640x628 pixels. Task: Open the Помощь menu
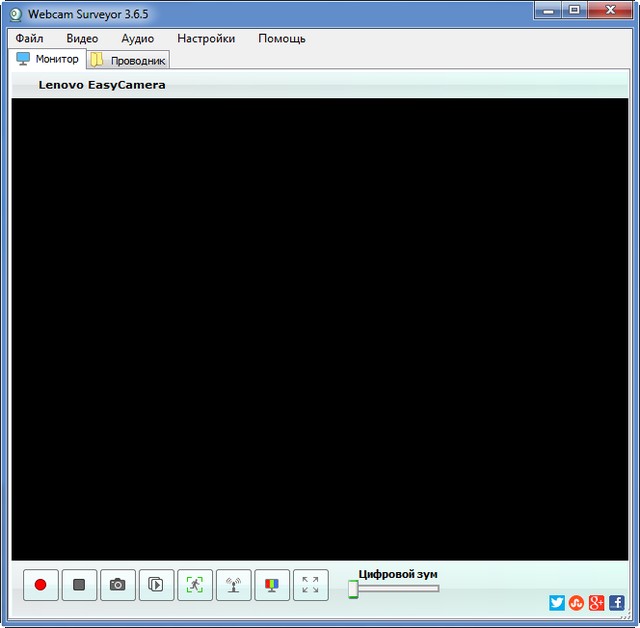(x=282, y=38)
